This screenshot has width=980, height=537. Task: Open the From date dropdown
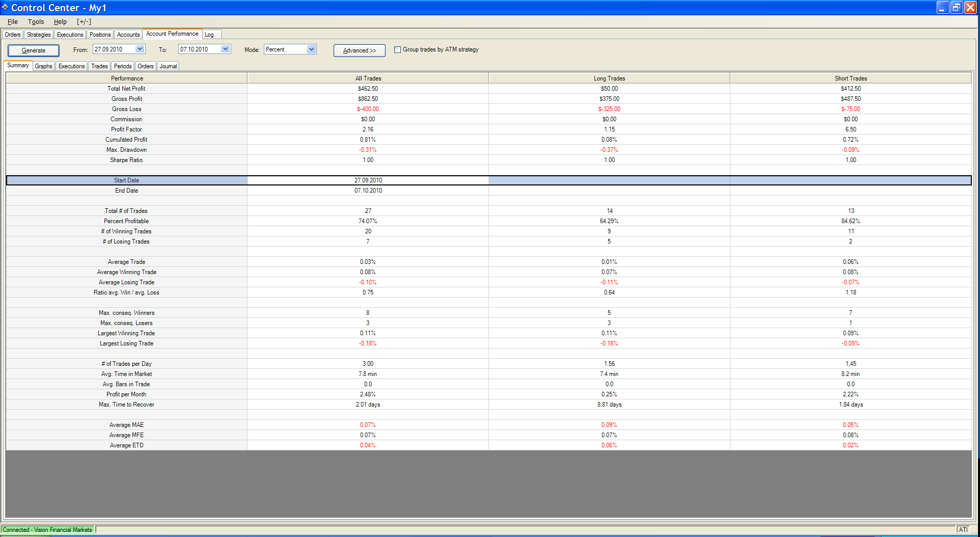[x=140, y=49]
